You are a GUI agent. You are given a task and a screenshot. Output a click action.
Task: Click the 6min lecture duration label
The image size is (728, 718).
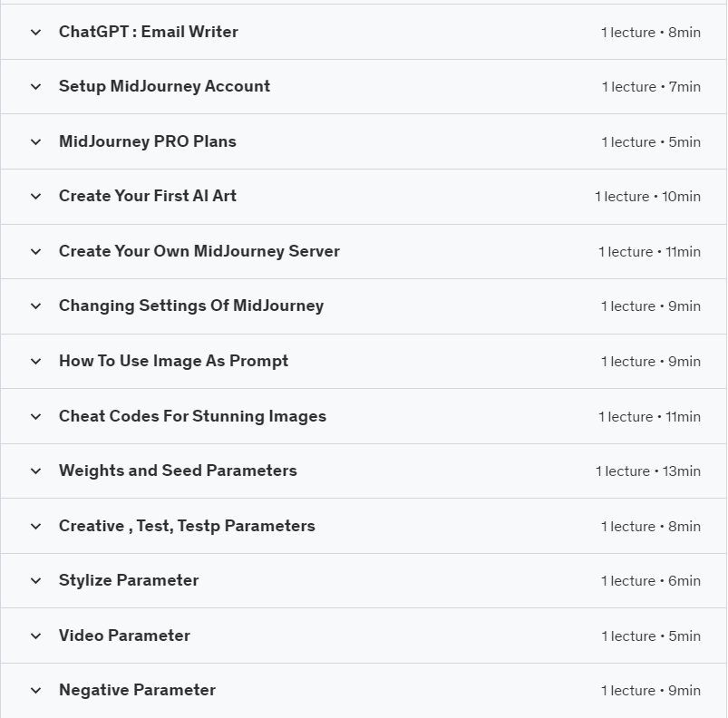tap(684, 580)
